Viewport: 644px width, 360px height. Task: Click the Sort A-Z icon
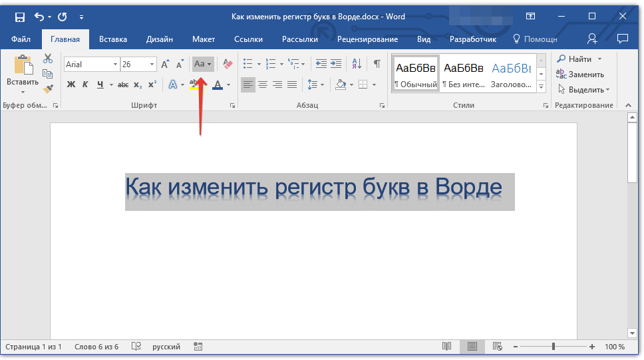pyautogui.click(x=357, y=64)
